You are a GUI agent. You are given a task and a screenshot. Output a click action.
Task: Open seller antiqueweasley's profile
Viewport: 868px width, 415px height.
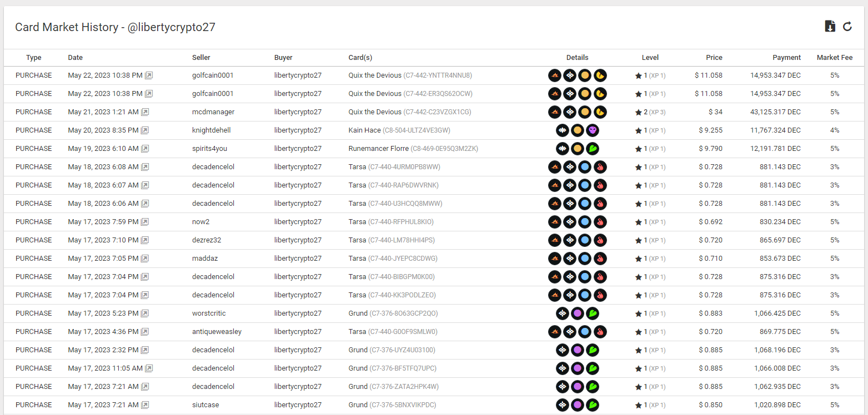coord(217,332)
